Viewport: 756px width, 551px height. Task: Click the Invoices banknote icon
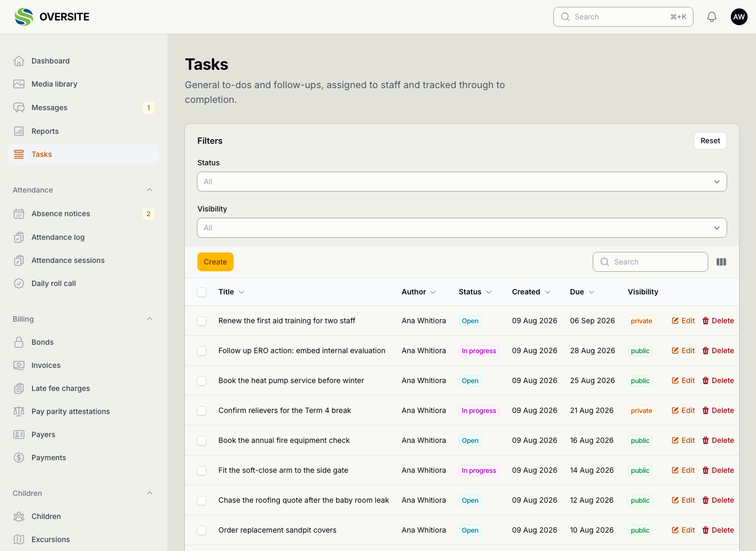(x=19, y=365)
